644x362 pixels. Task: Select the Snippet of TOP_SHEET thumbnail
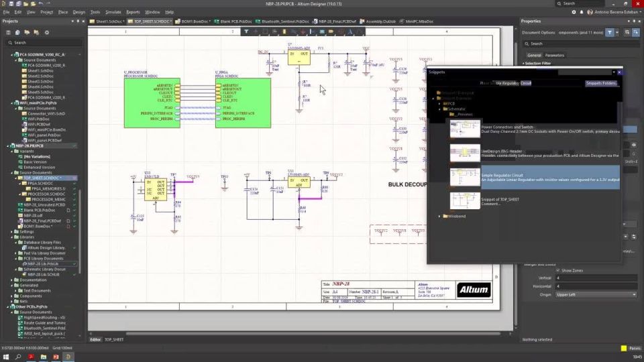(465, 200)
